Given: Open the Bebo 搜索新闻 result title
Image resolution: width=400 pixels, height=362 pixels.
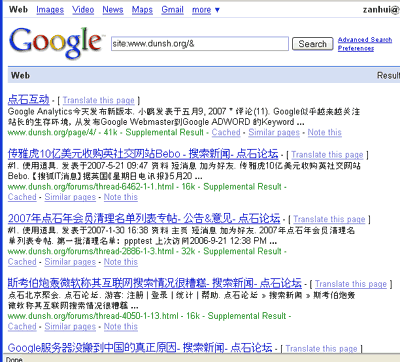Looking at the screenshot, I should (143, 154).
